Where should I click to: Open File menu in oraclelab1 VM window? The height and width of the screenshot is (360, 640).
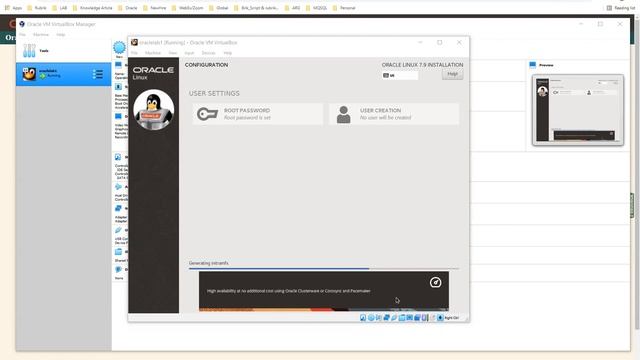pos(134,53)
